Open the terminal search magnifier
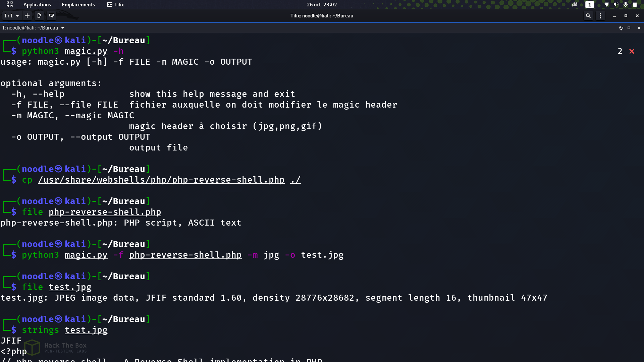The height and width of the screenshot is (362, 644). point(588,16)
